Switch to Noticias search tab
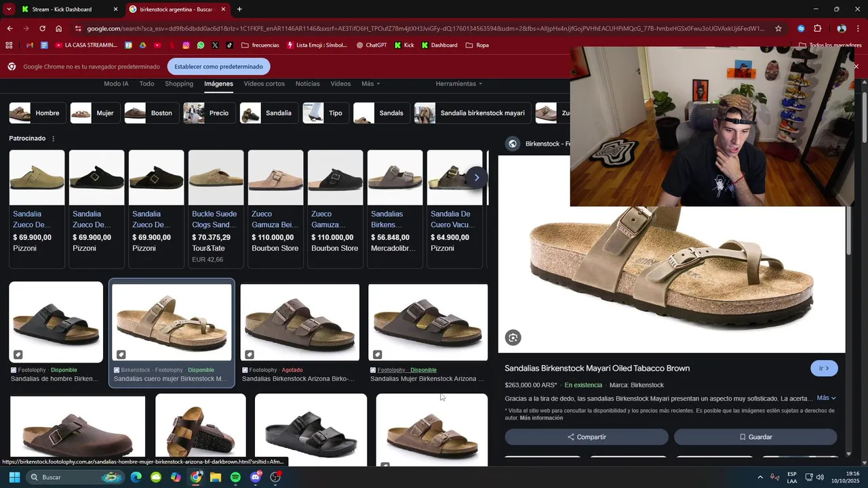 tap(307, 83)
